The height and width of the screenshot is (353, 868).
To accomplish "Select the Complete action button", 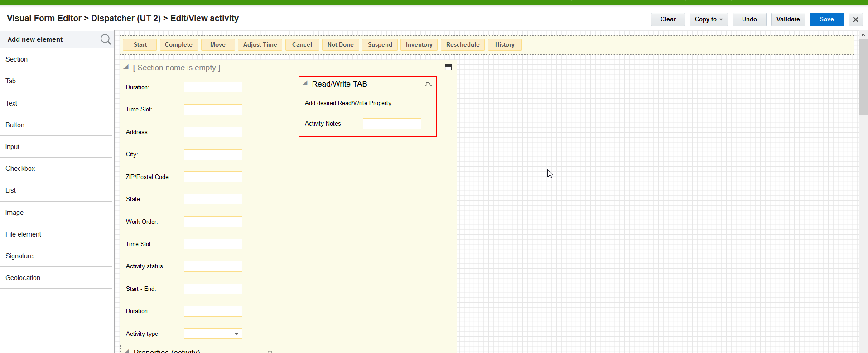I will (178, 45).
